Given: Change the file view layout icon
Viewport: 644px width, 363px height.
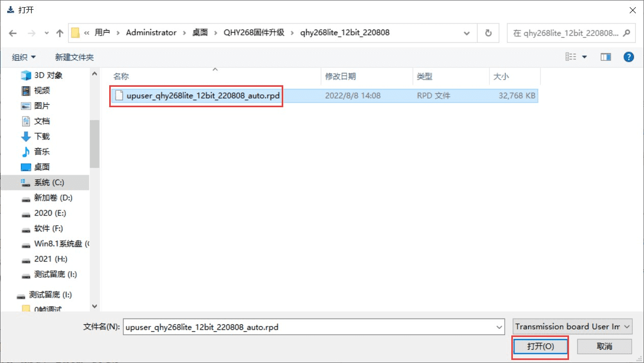Looking at the screenshot, I should point(571,57).
